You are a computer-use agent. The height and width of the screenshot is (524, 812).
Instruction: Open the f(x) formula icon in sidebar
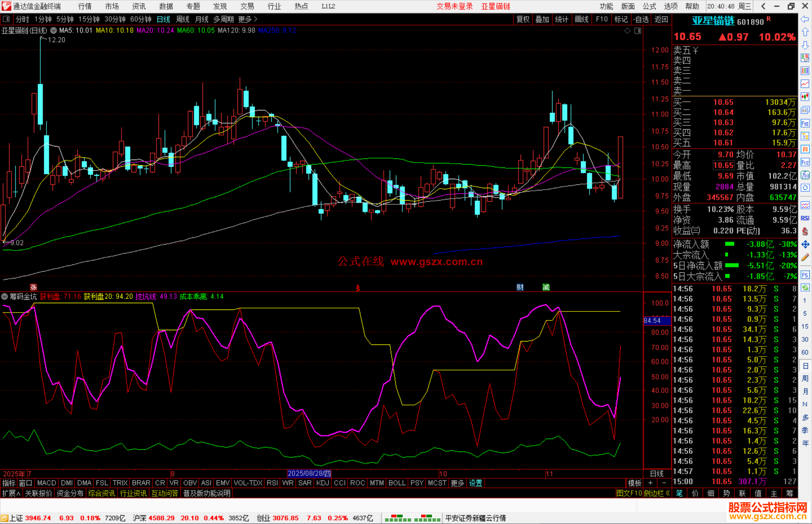[805, 175]
